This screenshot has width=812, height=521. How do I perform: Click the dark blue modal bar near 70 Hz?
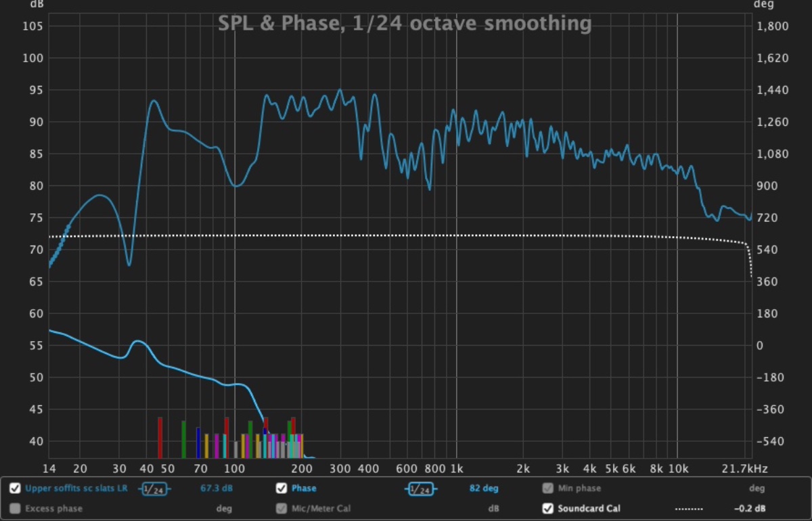[x=198, y=443]
